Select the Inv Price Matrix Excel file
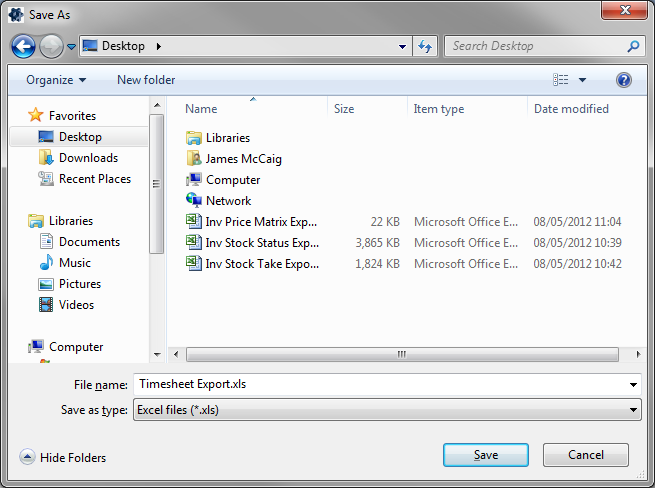Image resolution: width=655 pixels, height=488 pixels. tap(261, 222)
